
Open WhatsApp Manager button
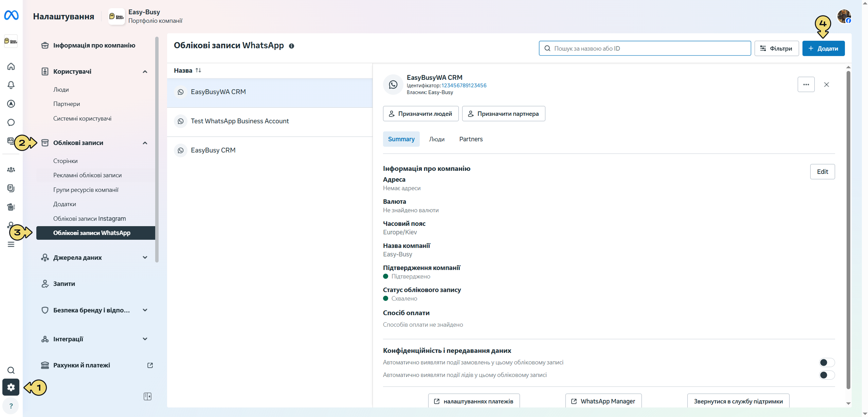603,401
